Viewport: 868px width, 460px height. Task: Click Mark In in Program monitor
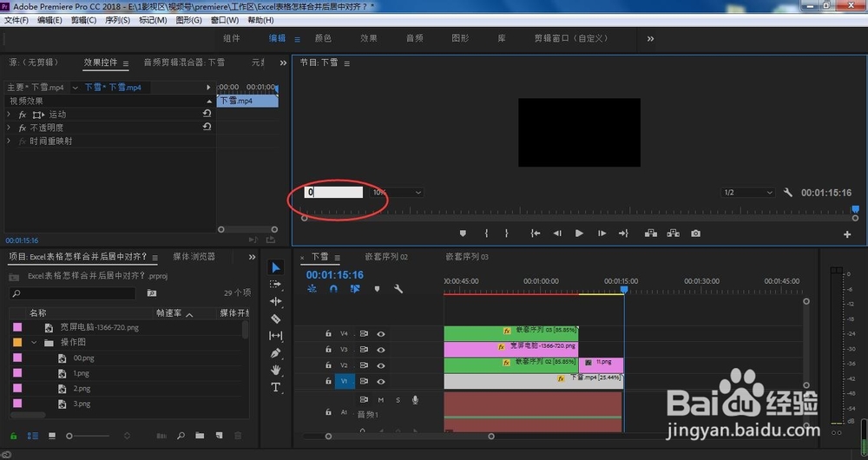(x=486, y=233)
